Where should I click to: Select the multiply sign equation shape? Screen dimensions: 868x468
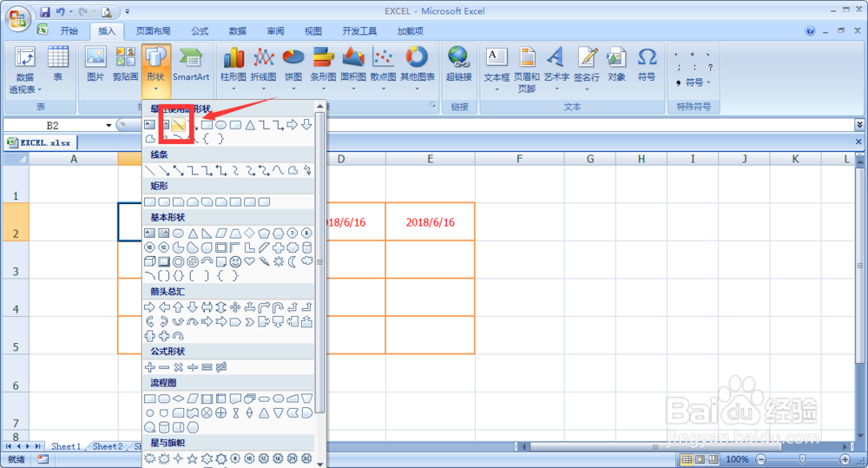click(x=178, y=367)
